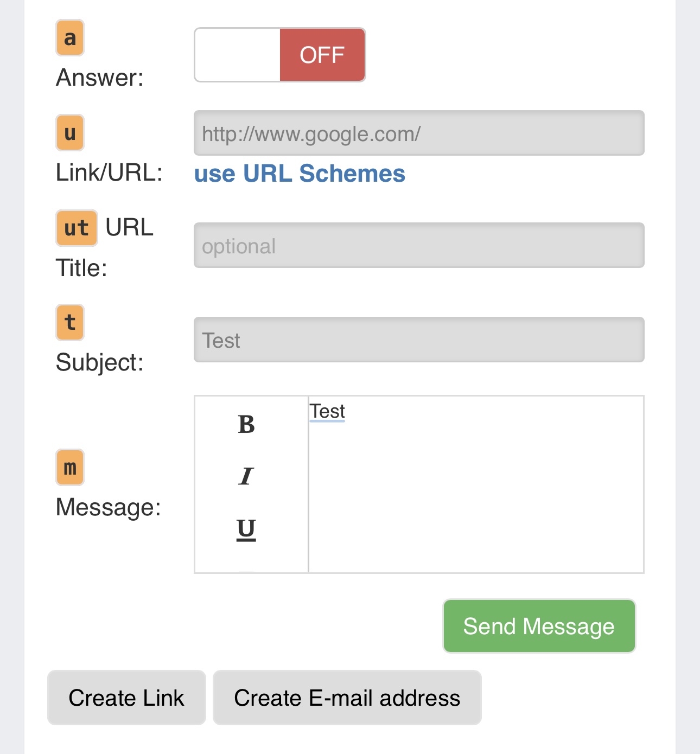Click the 'Answer:' field label
The image size is (700, 754).
[100, 78]
